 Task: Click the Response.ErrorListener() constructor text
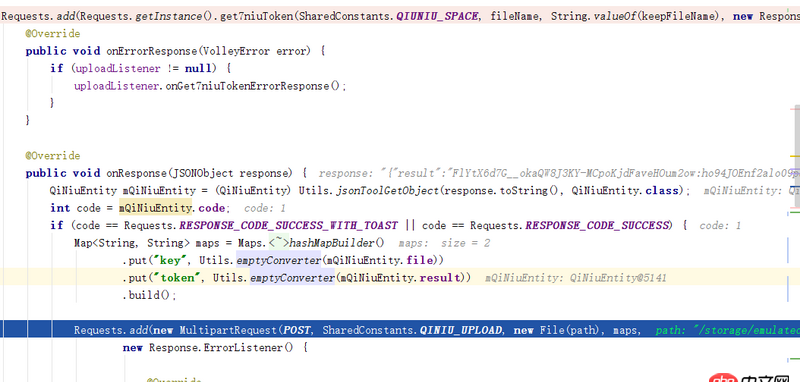coord(221,348)
